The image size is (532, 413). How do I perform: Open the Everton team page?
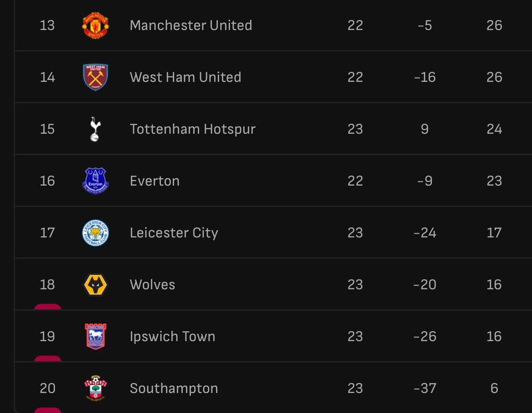coord(155,181)
